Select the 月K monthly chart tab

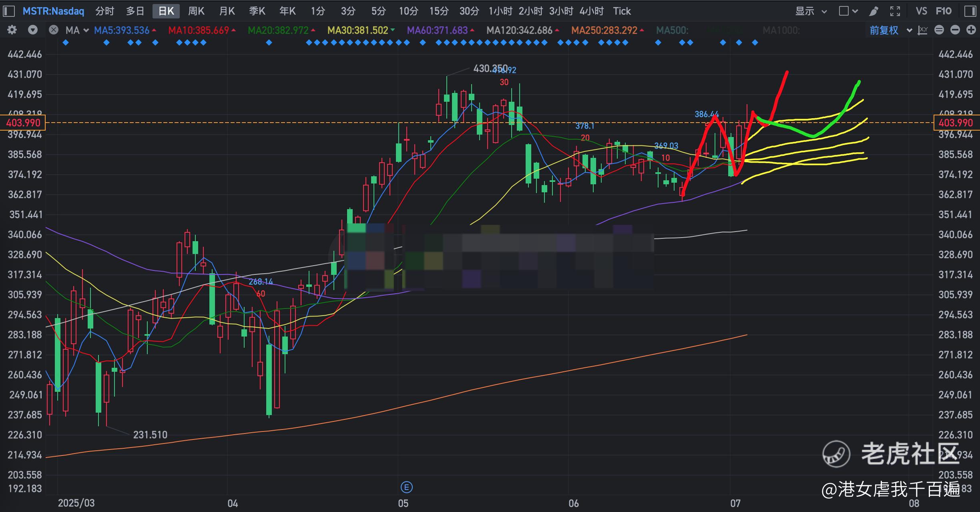click(x=227, y=11)
